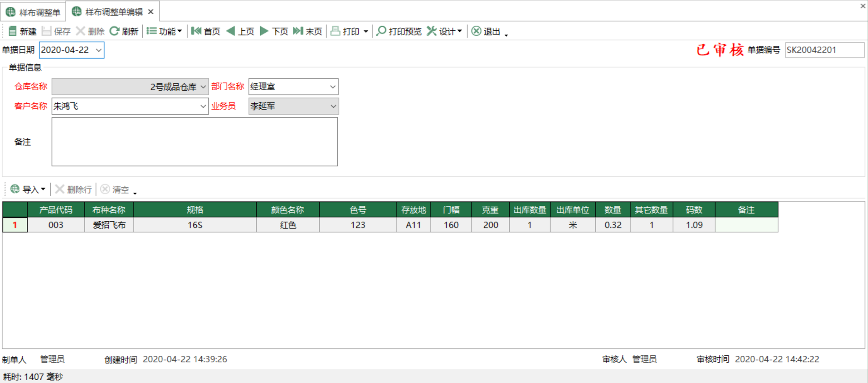
Task: Open the 单据日期 date dropdown
Action: [99, 50]
